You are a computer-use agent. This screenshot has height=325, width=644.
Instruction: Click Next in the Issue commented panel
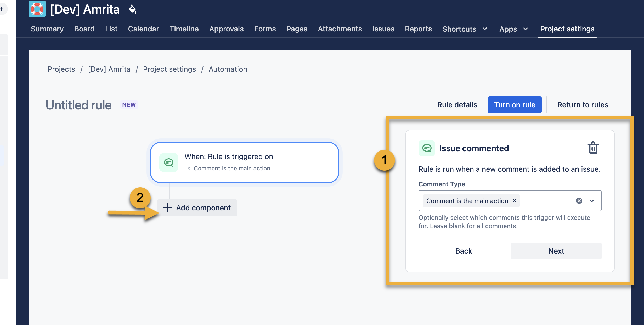click(x=556, y=251)
